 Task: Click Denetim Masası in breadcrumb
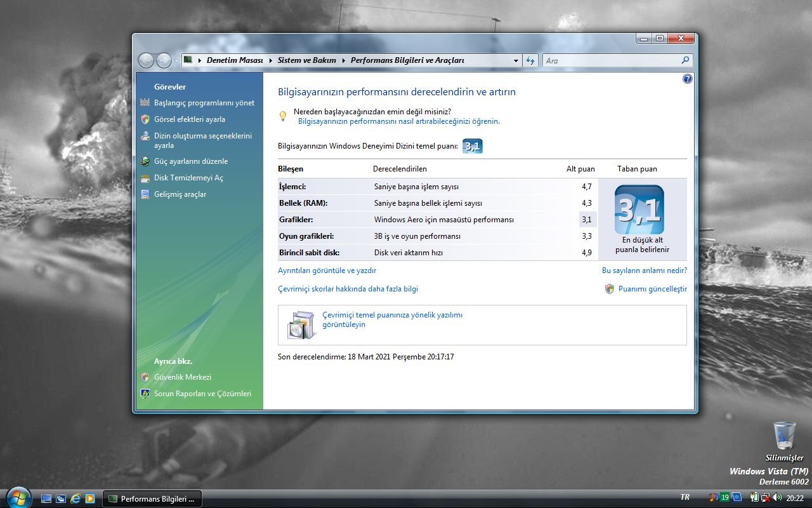(235, 60)
